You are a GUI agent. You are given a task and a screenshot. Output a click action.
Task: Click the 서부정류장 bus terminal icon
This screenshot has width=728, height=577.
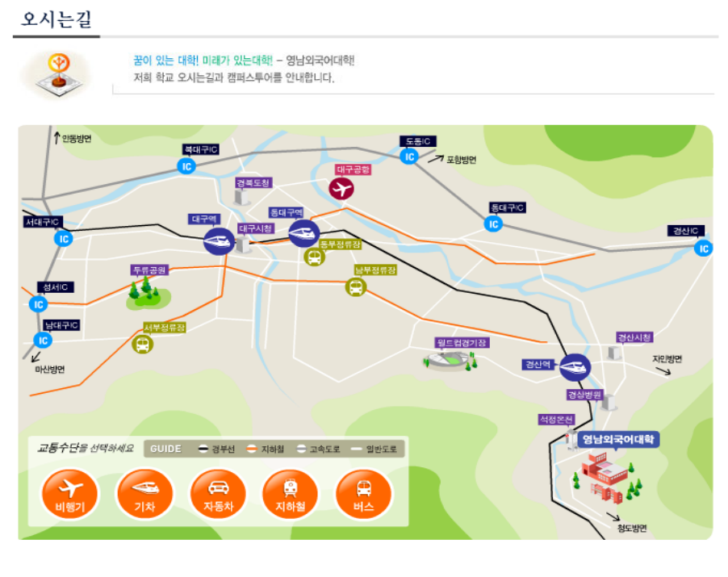[143, 345]
